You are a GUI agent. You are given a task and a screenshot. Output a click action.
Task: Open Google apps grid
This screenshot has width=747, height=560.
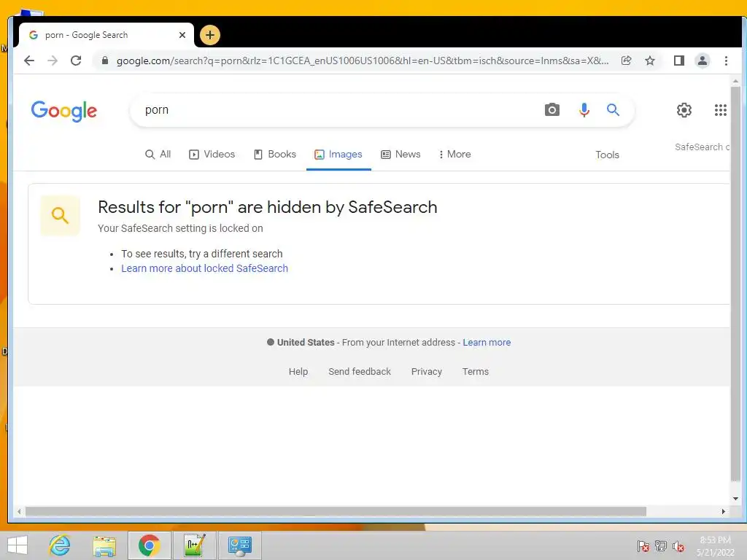(x=720, y=110)
